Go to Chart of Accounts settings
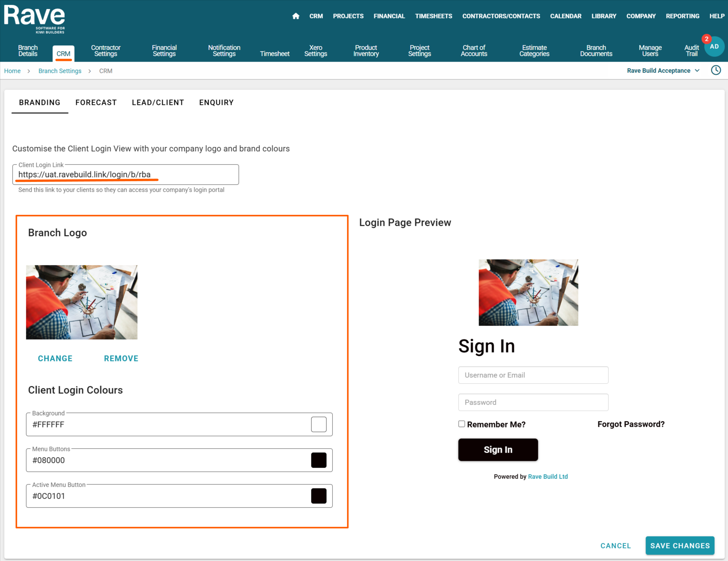Image resolution: width=728 pixels, height=561 pixels. [474, 50]
